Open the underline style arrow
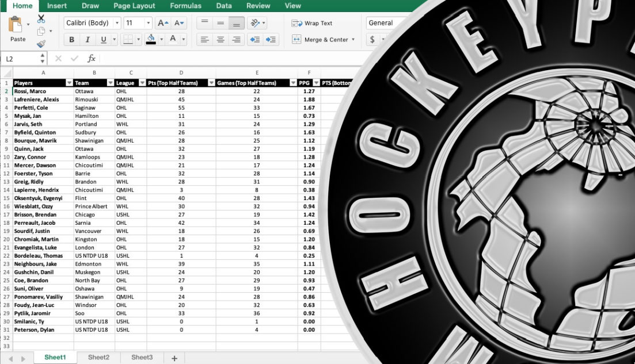The height and width of the screenshot is (364, 635). pos(114,39)
